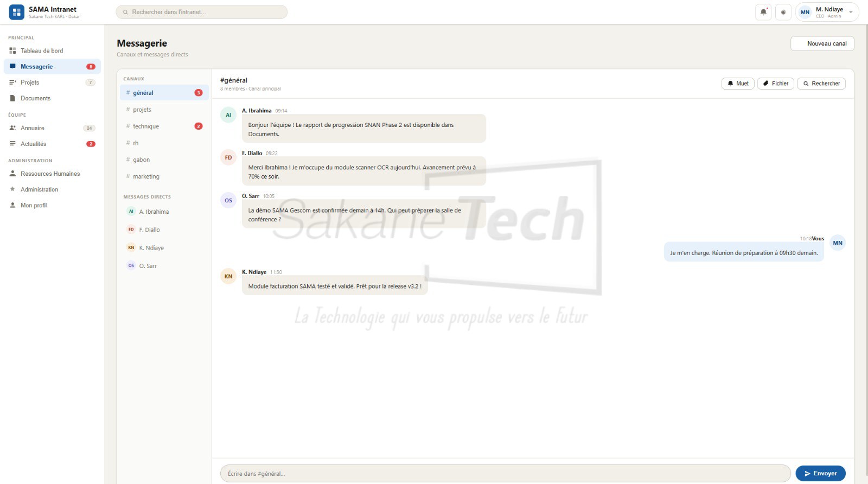The width and height of the screenshot is (868, 484).
Task: Click the unread 2 badge on technique
Action: click(199, 126)
